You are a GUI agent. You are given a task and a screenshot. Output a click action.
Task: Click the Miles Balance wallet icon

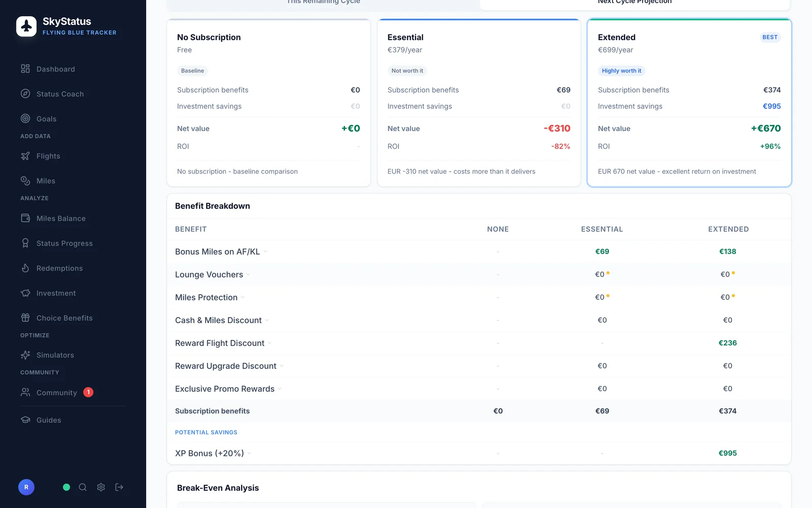25,218
